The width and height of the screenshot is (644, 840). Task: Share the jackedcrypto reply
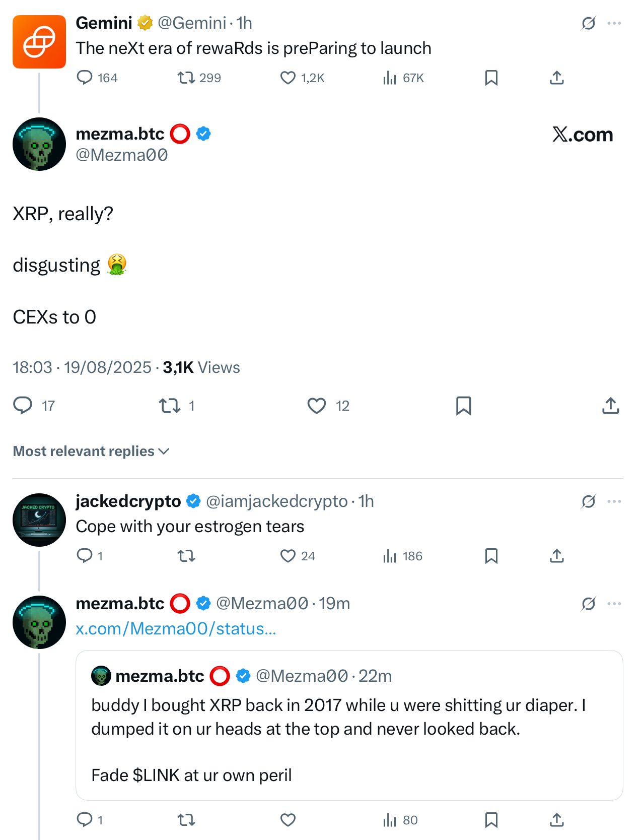click(x=556, y=556)
